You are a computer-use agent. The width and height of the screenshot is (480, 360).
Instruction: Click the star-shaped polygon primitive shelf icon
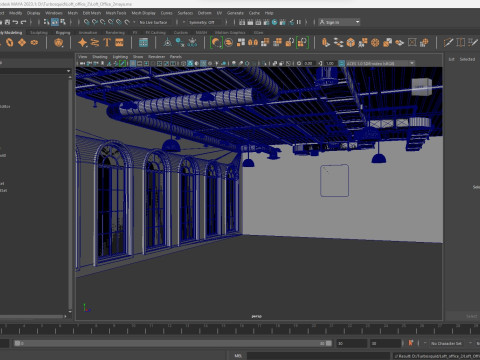point(82,43)
